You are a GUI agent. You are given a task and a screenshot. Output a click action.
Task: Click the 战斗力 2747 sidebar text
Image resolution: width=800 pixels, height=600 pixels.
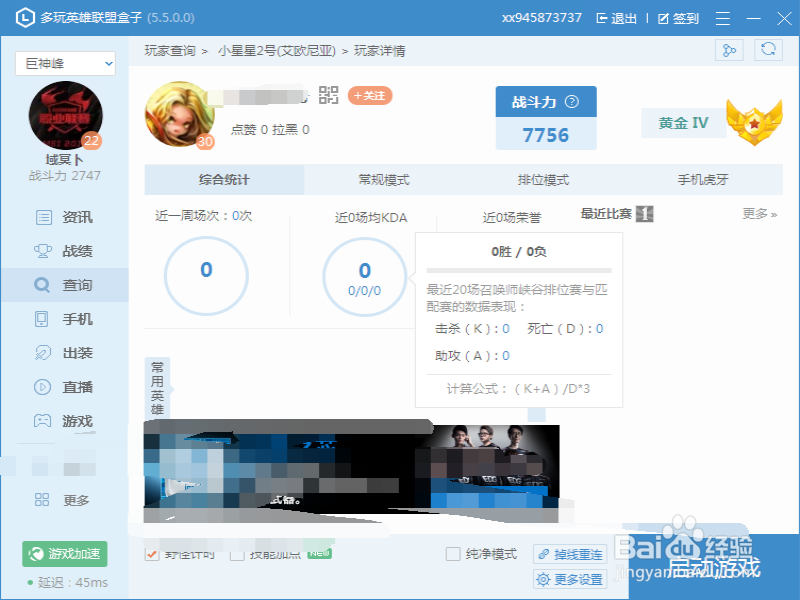65,176
